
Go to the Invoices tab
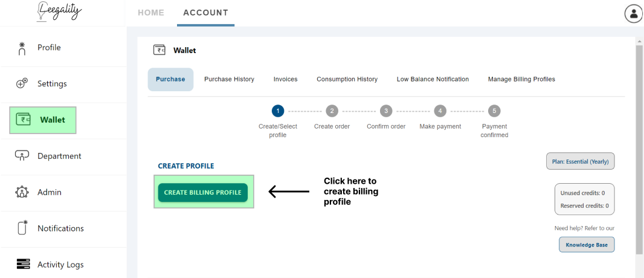[285, 79]
